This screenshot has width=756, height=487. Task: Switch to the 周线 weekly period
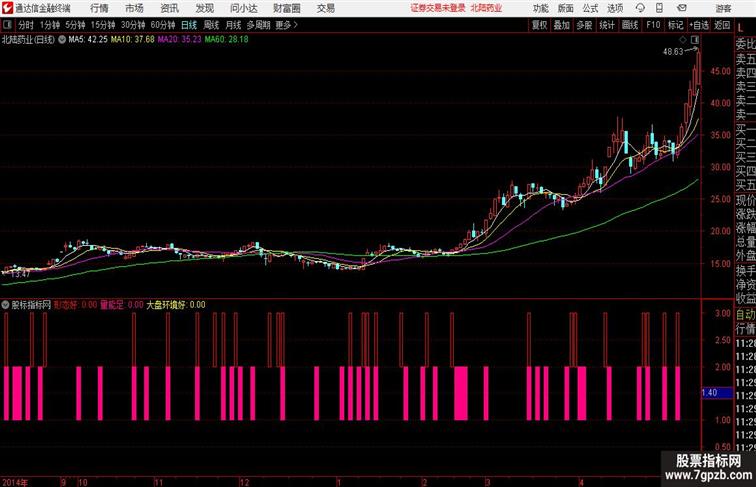click(x=211, y=25)
